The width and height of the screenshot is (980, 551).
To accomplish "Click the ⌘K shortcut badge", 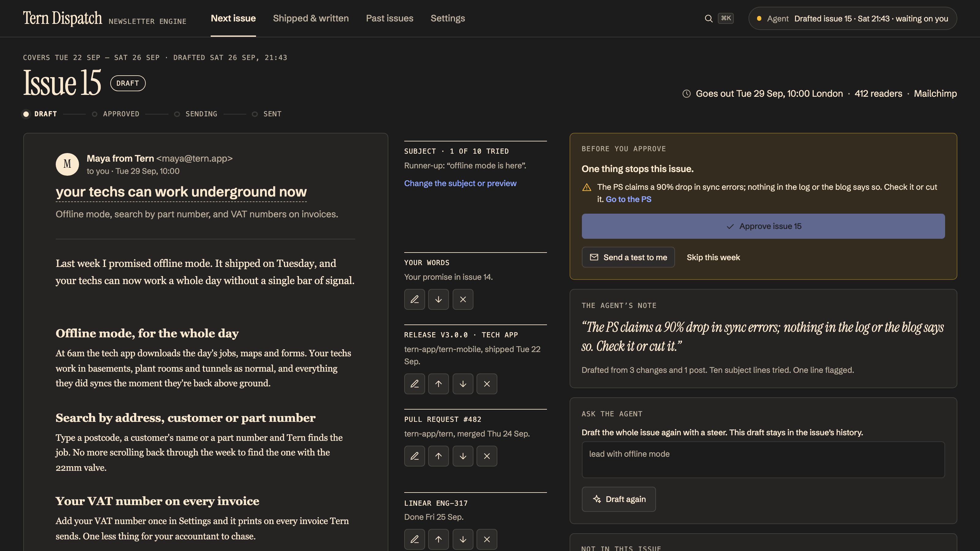I will [726, 18].
